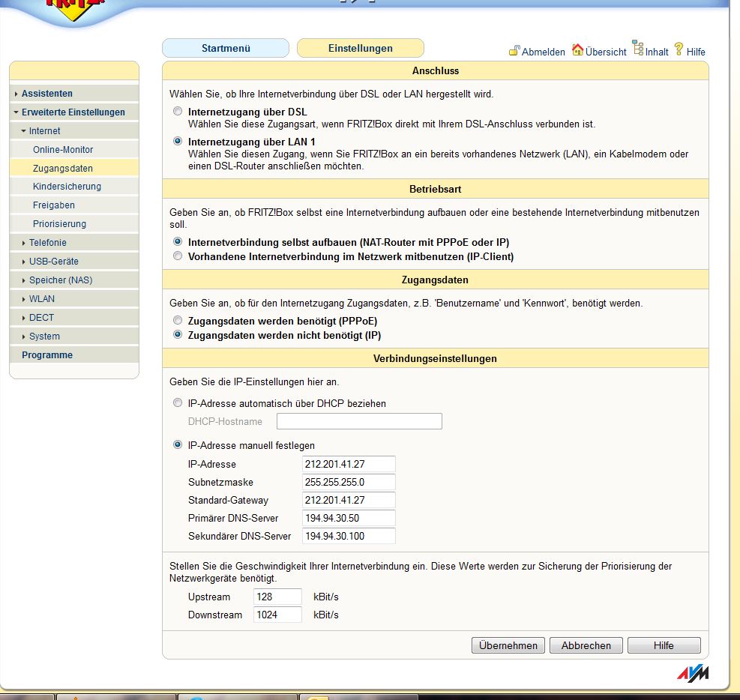Image resolution: width=740 pixels, height=700 pixels.
Task: Click the Primärer DNS-Server field
Action: click(349, 518)
